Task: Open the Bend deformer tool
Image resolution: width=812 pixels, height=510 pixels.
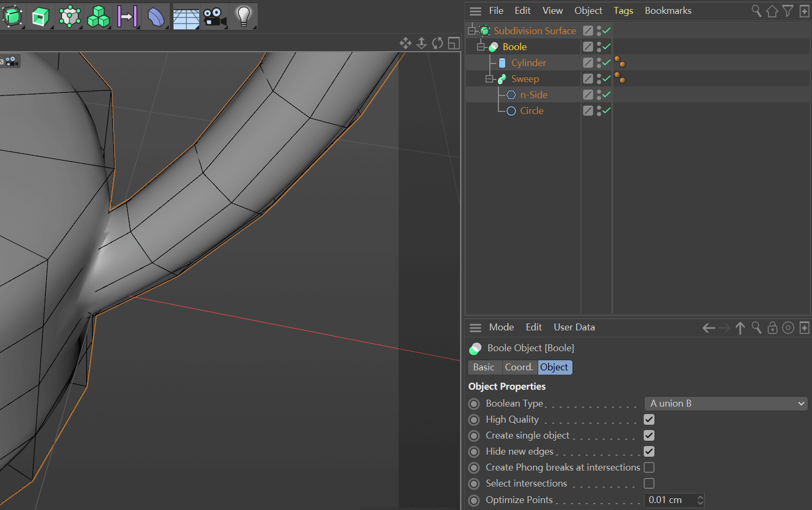Action: [x=156, y=17]
